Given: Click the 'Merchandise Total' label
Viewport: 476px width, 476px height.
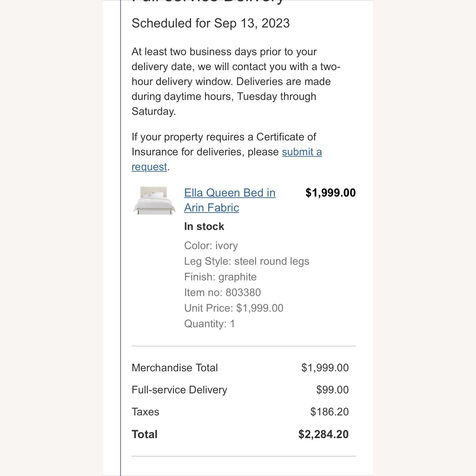Looking at the screenshot, I should [x=175, y=368].
